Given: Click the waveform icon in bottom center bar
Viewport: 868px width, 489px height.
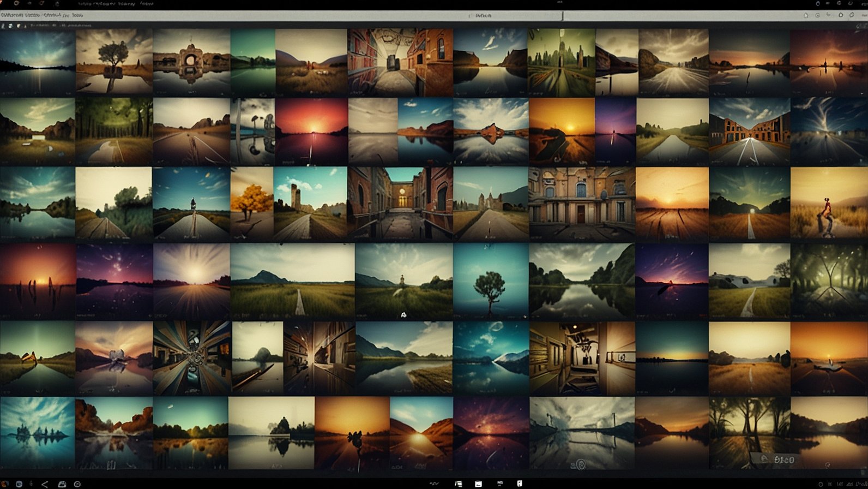Looking at the screenshot, I should [435, 484].
